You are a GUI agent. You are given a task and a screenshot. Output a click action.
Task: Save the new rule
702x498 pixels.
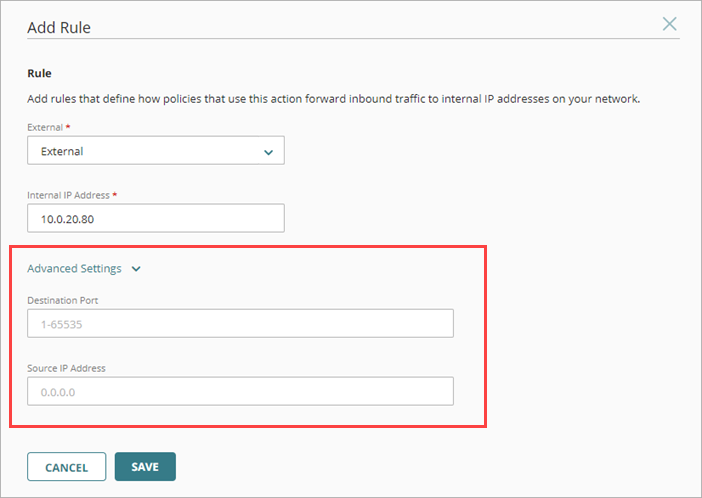pos(145,467)
